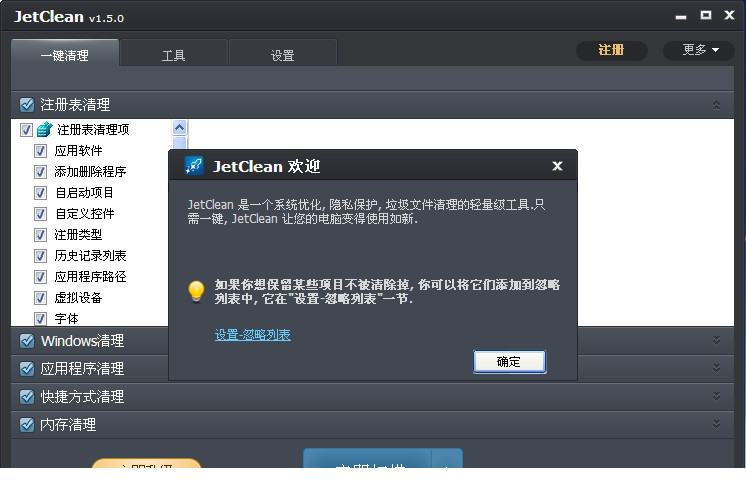Switch to the 一键清理 tab

pos(65,53)
